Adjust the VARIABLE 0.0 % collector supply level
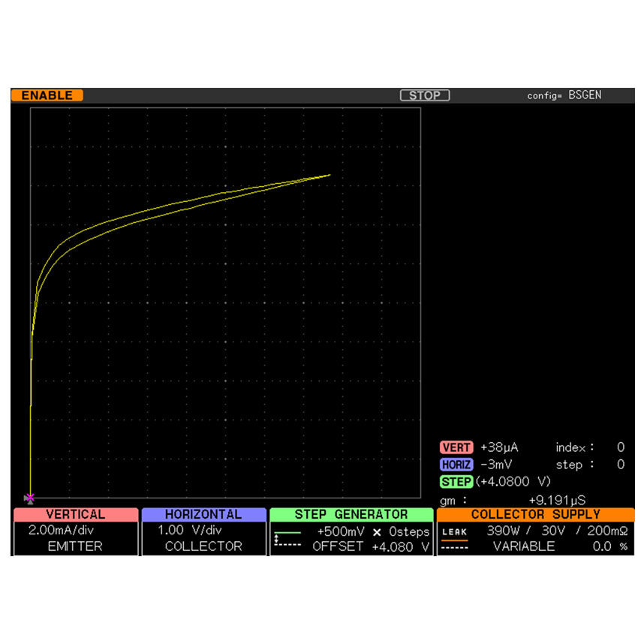The width and height of the screenshot is (644, 644). click(559, 546)
